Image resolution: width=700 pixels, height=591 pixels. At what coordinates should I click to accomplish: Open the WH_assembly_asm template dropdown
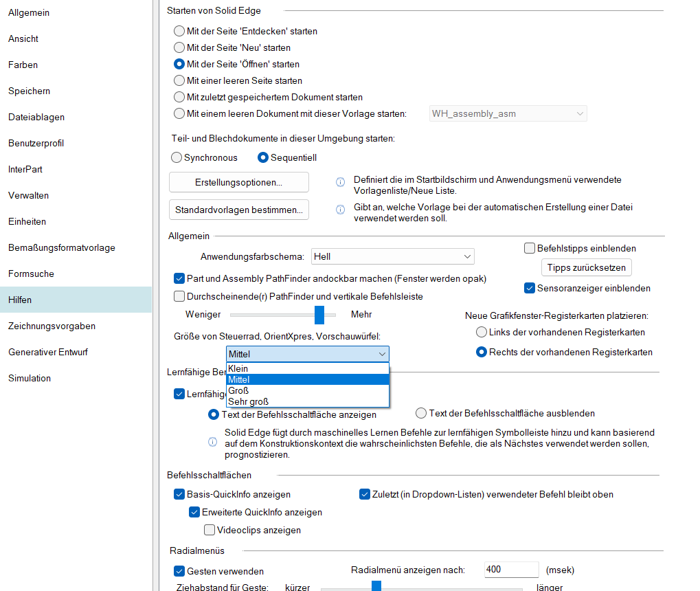pos(508,113)
